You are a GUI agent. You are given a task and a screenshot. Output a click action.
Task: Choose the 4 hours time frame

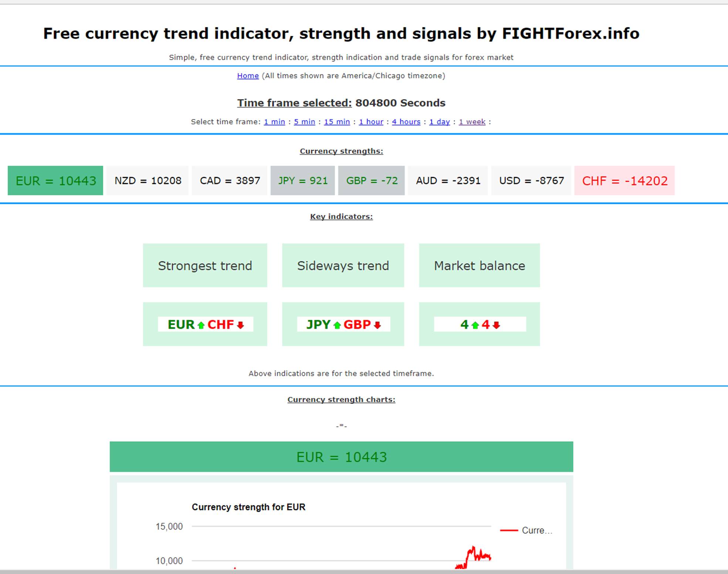pyautogui.click(x=406, y=122)
